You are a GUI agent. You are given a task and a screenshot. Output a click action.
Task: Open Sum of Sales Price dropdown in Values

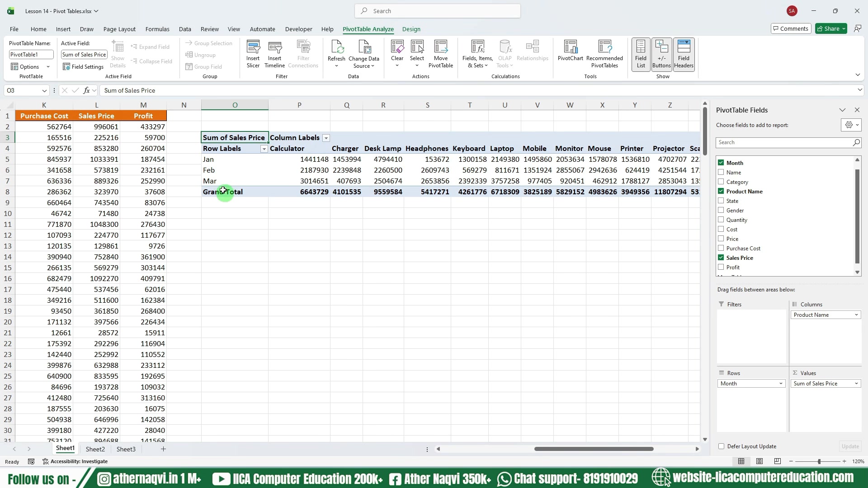coord(856,384)
